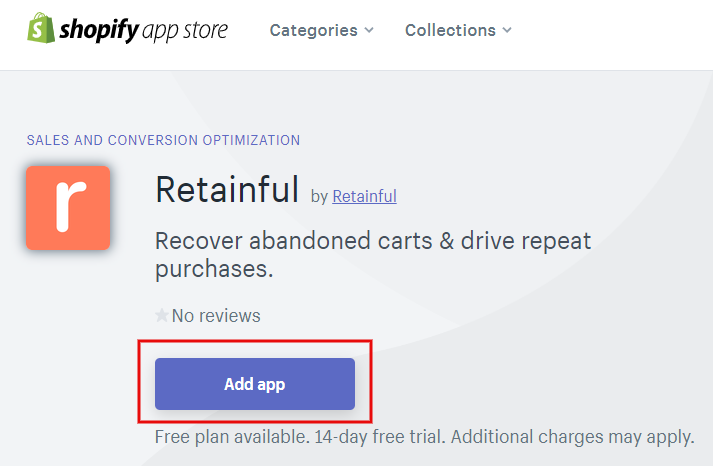The image size is (713, 466).
Task: Expand the chevron beside Categories
Action: [369, 30]
